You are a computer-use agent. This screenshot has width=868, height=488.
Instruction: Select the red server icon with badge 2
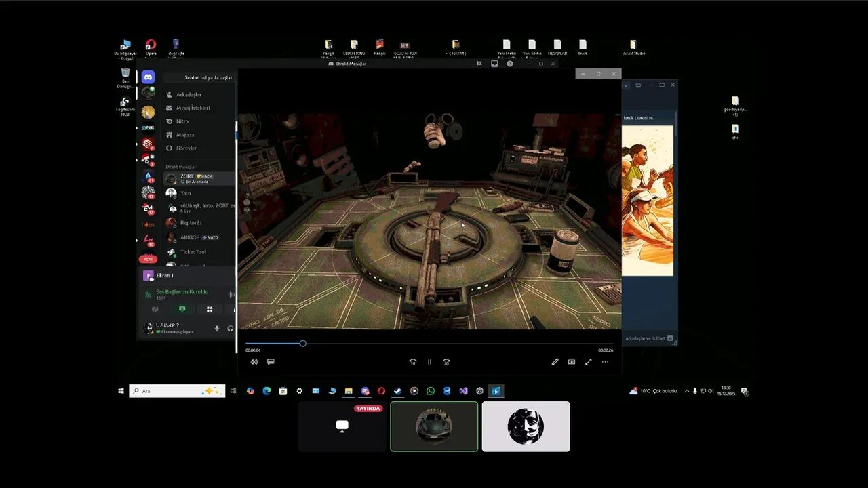(x=148, y=144)
